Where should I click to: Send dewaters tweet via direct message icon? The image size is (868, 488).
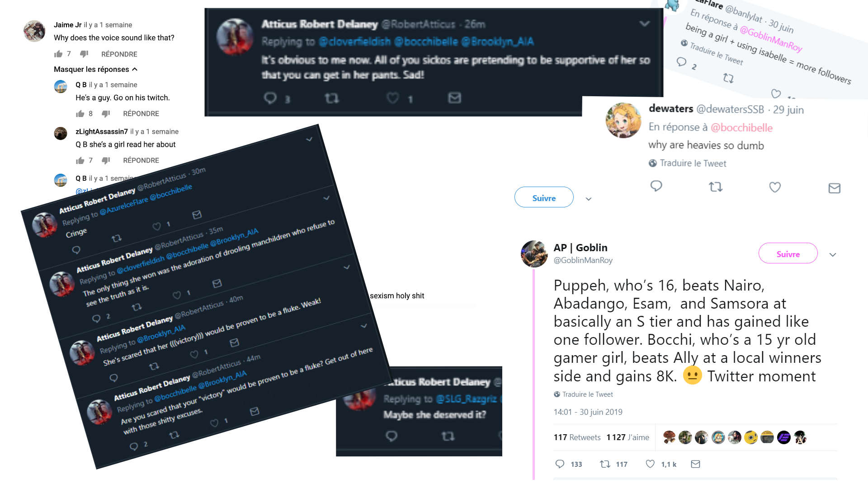click(834, 188)
